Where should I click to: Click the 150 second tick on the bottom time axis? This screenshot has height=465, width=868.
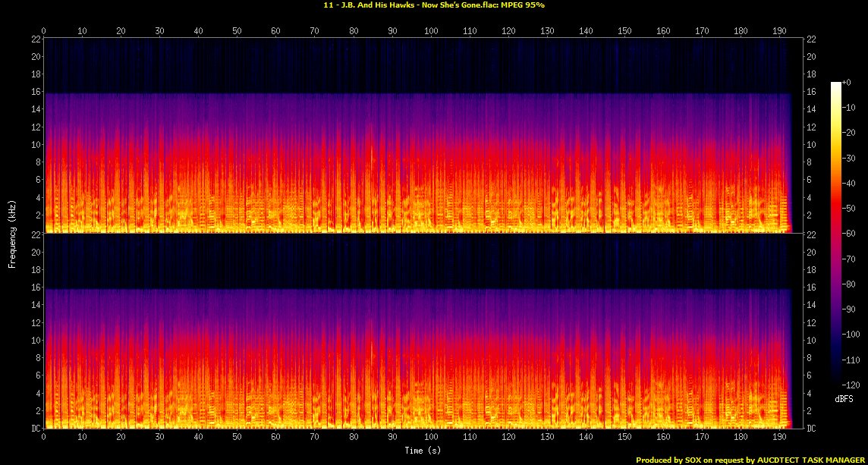624,438
